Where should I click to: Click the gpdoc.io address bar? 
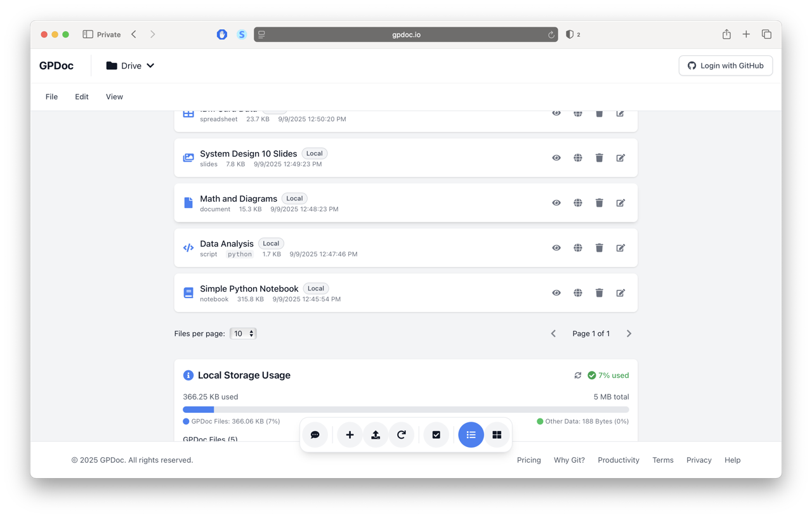tap(406, 35)
